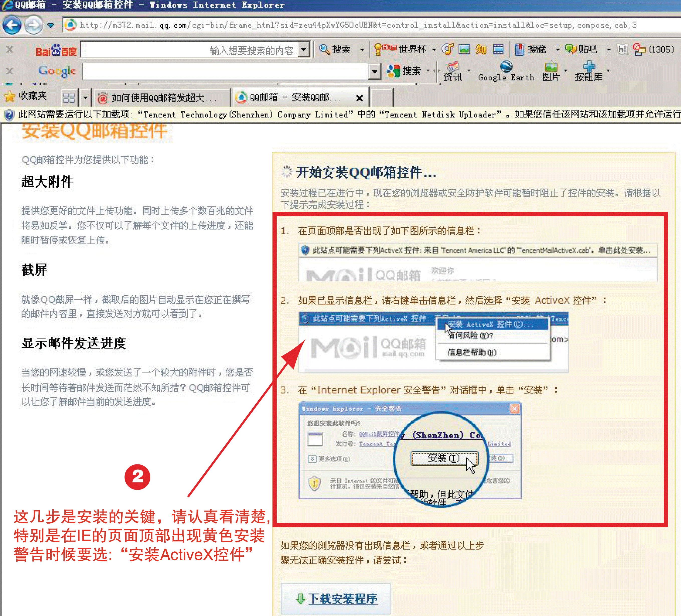
Task: Open the 按钮库 dropdown arrow
Action: (x=608, y=71)
